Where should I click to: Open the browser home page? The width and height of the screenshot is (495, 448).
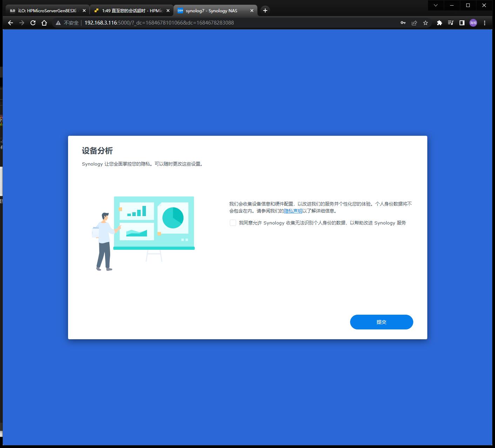[x=44, y=22]
